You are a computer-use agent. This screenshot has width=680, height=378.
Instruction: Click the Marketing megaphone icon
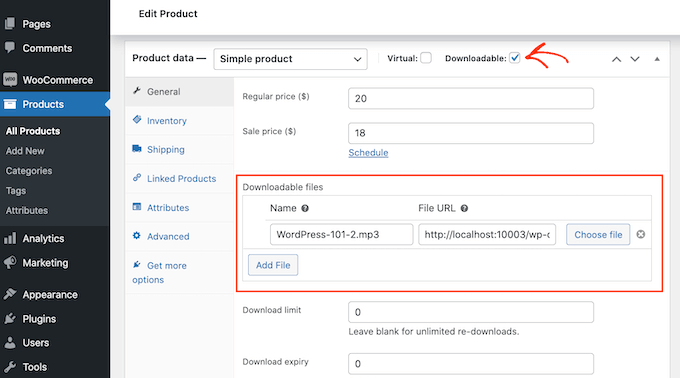[x=10, y=262]
